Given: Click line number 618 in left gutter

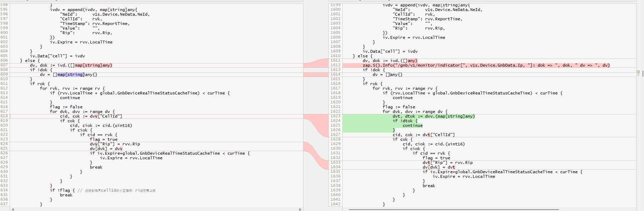Looking at the screenshot, I should coord(4,116).
